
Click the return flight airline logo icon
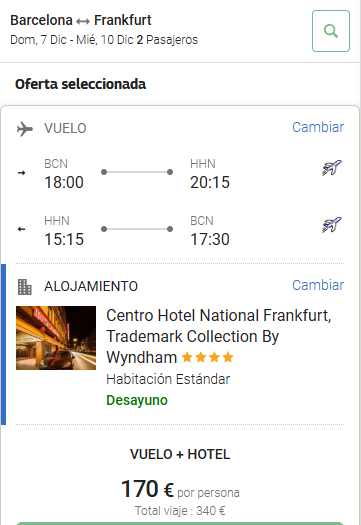(x=332, y=224)
